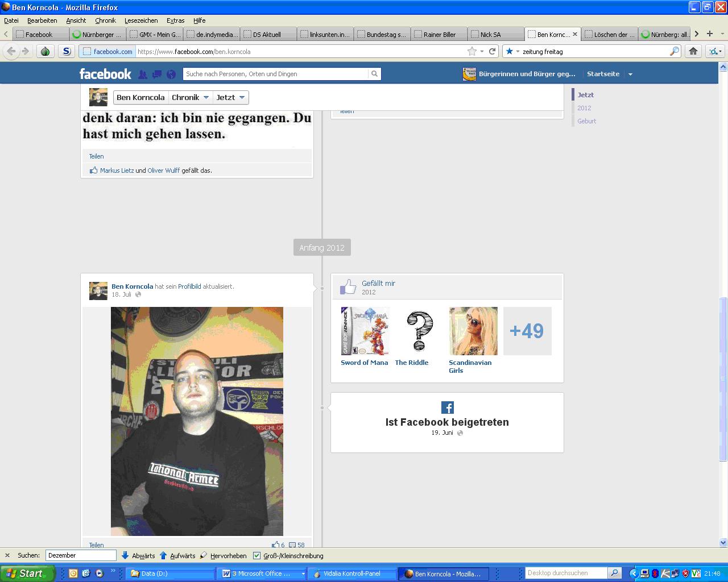Viewport: 728px width, 582px height.
Task: Click the Facebook friend requests icon
Action: [143, 74]
